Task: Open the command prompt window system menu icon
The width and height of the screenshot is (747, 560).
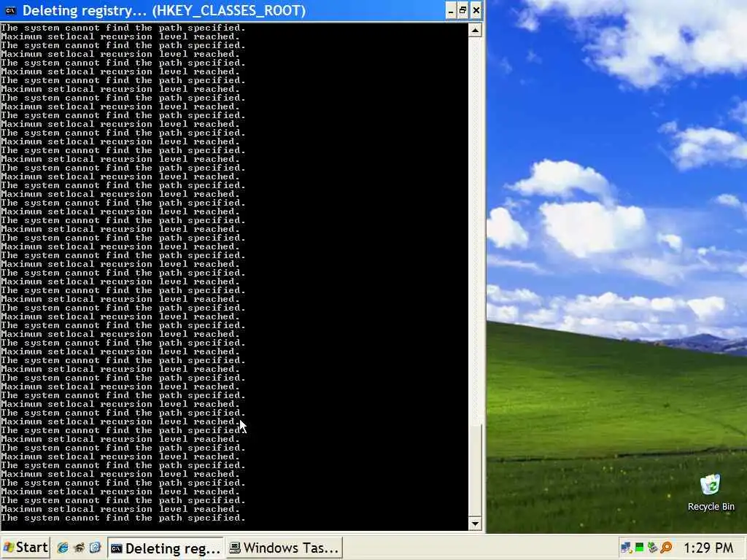Action: [10, 10]
